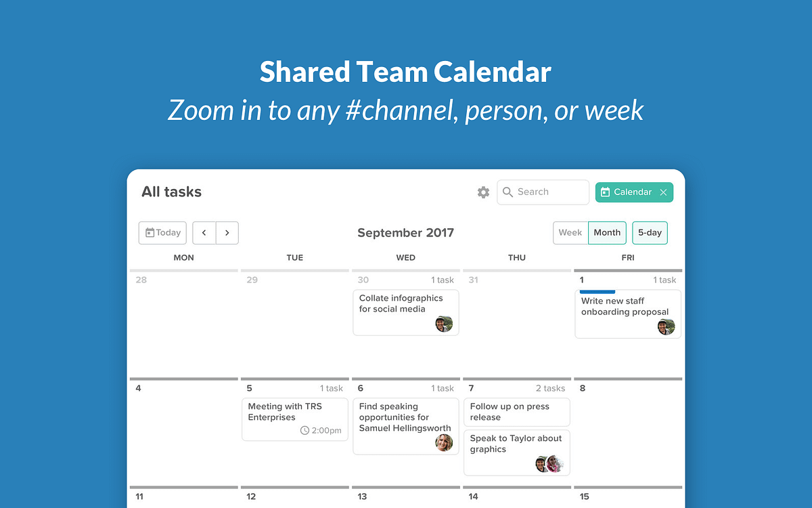Click the 2 tasks count on September 7
The width and height of the screenshot is (812, 508).
click(550, 388)
